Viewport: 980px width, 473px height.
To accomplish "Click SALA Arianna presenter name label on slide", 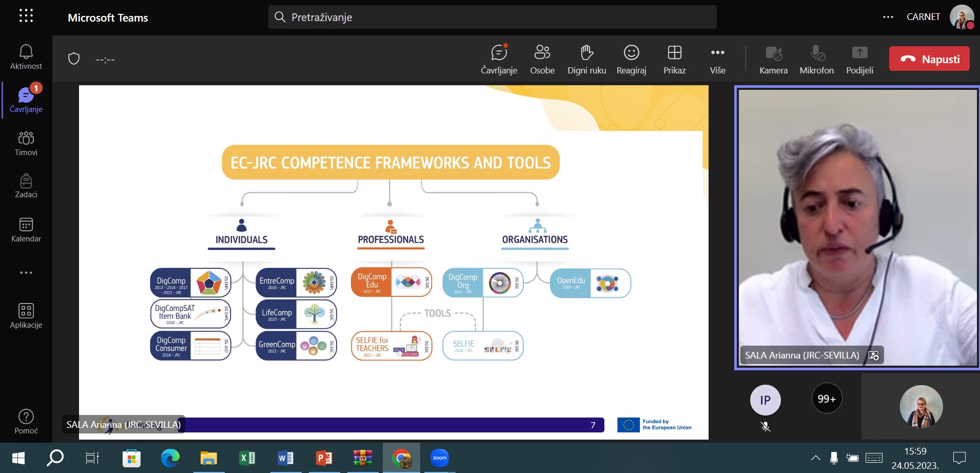I will (x=124, y=424).
